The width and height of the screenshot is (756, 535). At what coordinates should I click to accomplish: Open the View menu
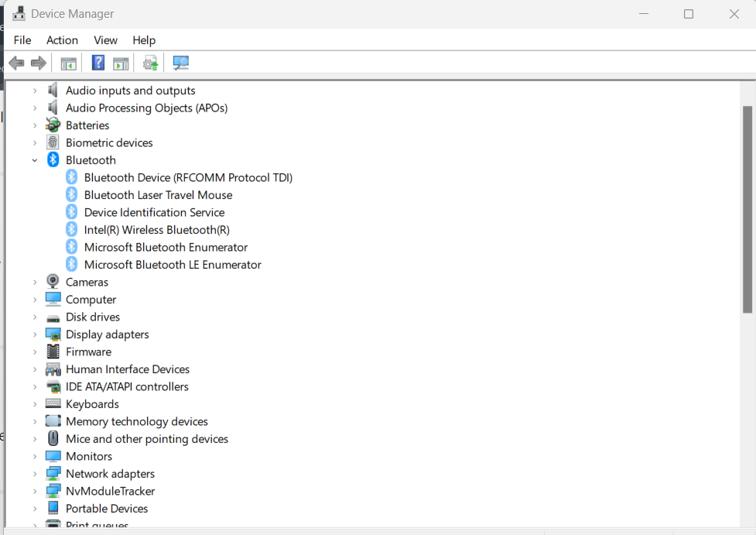[x=105, y=40]
